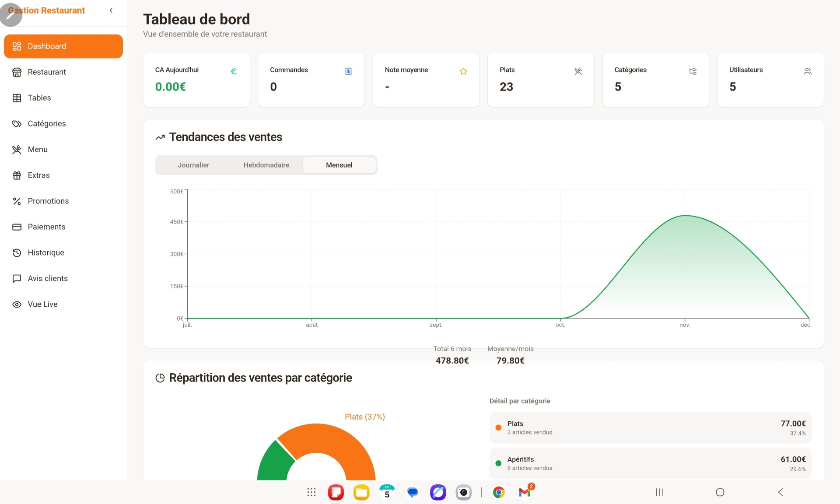
Task: Go to Promotions page
Action: point(63,201)
